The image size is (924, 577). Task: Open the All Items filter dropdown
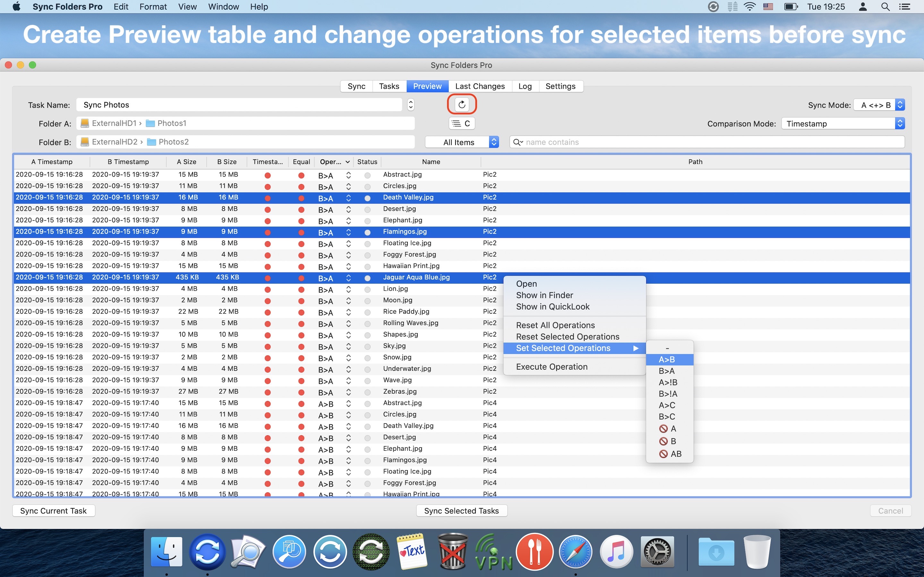click(x=462, y=142)
